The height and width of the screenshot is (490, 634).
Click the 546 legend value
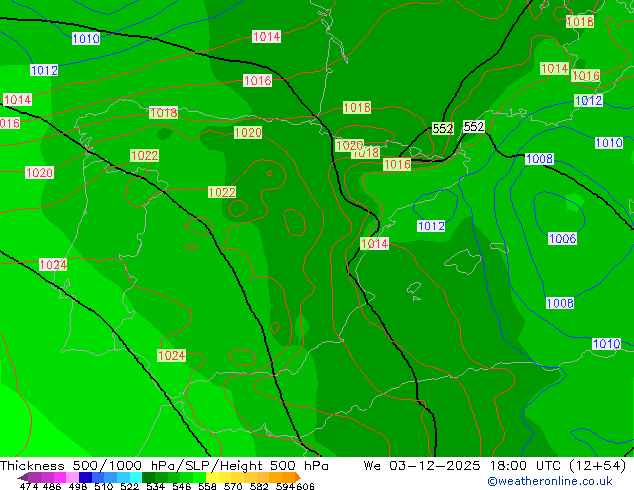(x=181, y=486)
